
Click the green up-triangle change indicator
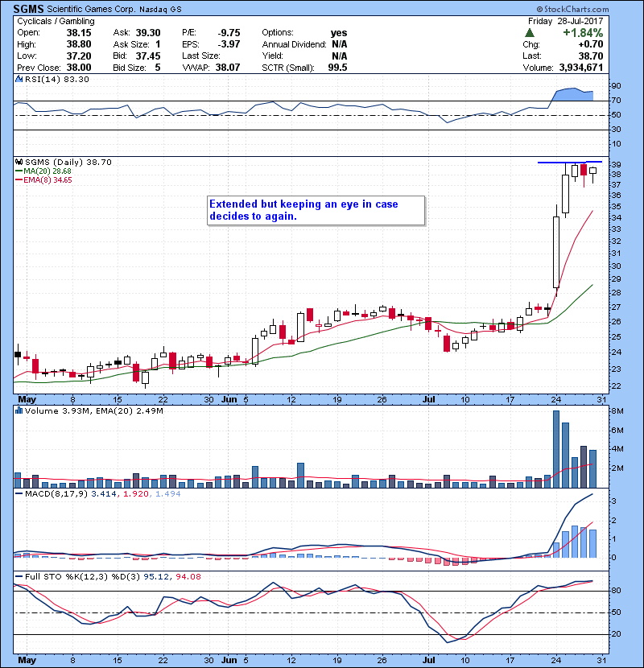[x=530, y=33]
